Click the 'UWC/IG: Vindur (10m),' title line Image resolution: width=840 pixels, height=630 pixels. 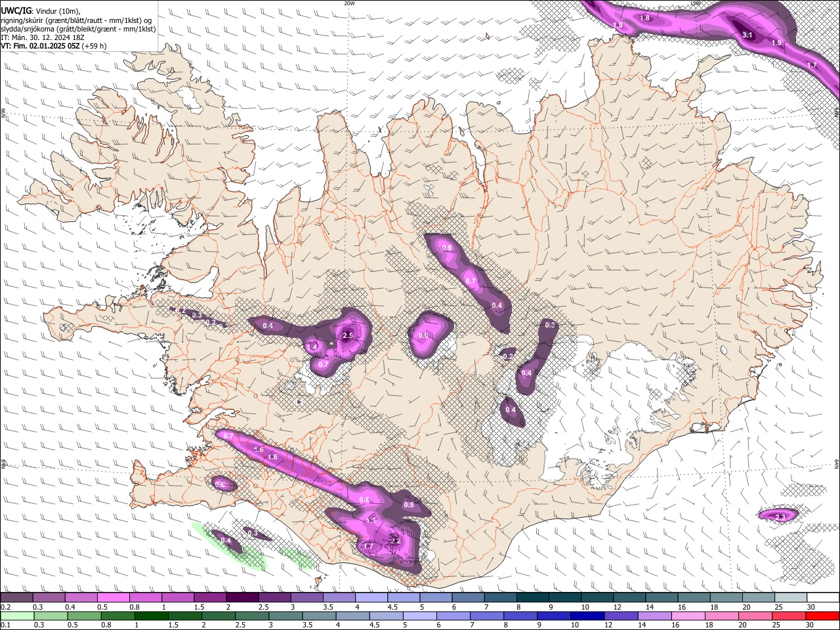41,10
